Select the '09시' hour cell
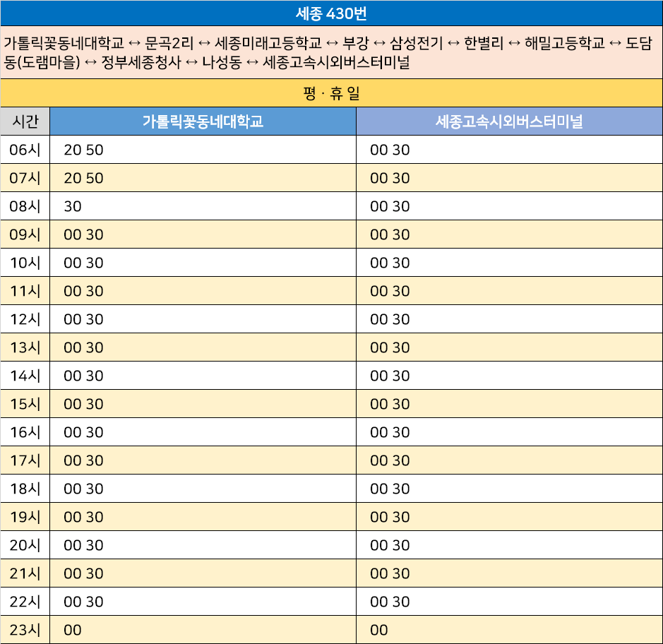663x644 pixels. tap(25, 234)
